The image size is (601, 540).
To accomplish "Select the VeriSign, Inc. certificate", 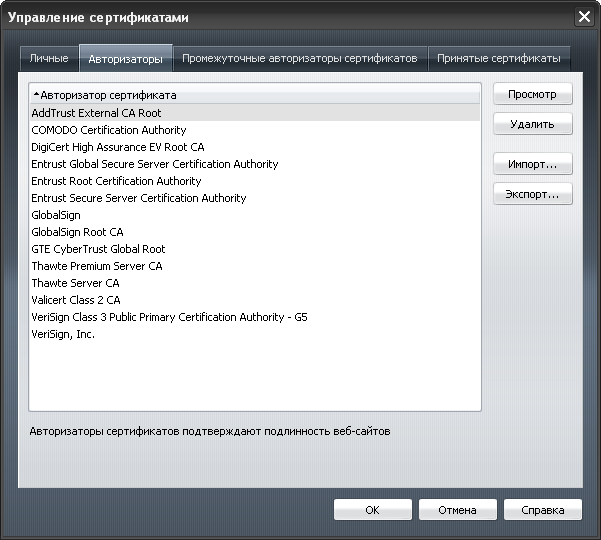I will point(63,334).
